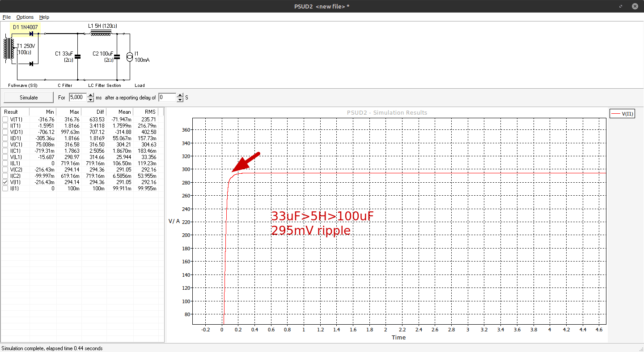644x352 pixels.
Task: Select the D1 1N4007 upper diode symbol
Action: pyautogui.click(x=31, y=34)
